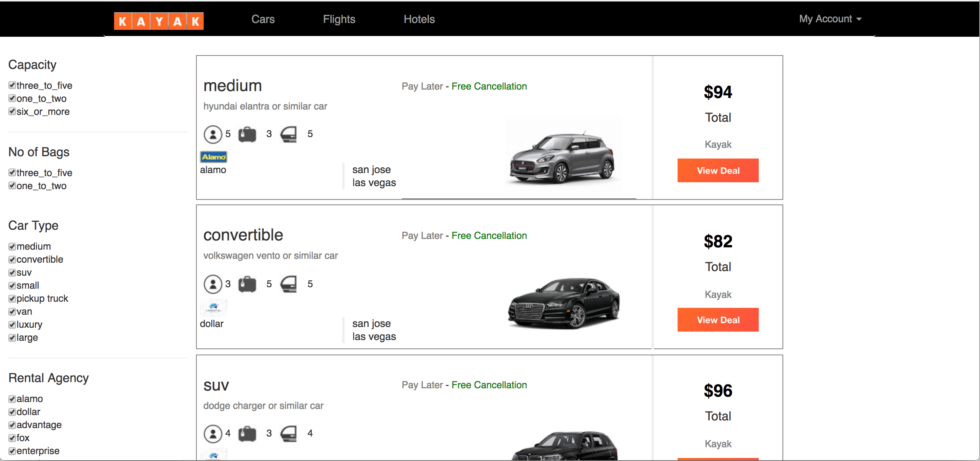Uncheck enterprise rental agency filter
The width and height of the screenshot is (980, 461).
[12, 451]
